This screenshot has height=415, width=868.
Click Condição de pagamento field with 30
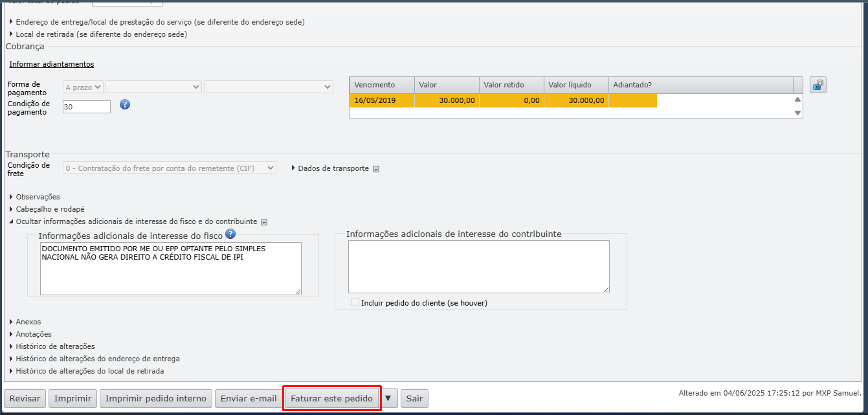coord(87,107)
